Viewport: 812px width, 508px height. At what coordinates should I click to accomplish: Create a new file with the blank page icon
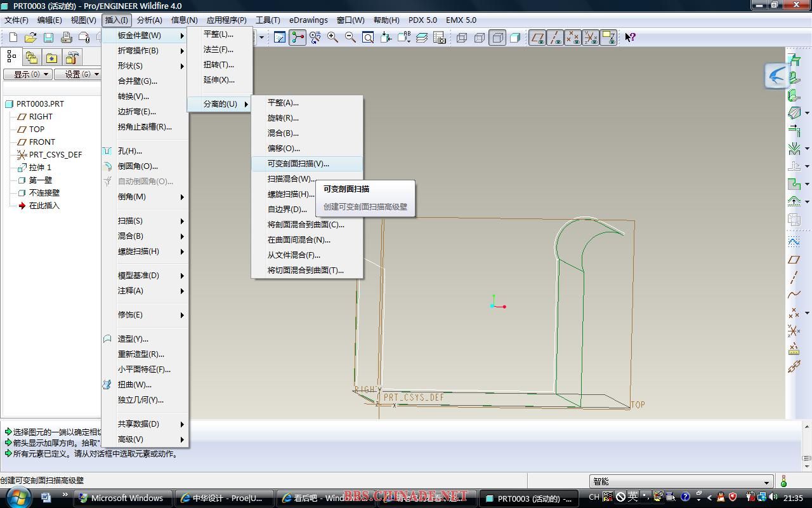13,38
